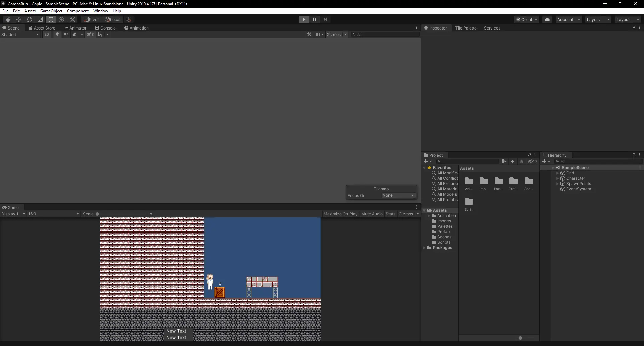The height and width of the screenshot is (346, 644).
Task: Open the GameObject menu
Action: point(51,11)
